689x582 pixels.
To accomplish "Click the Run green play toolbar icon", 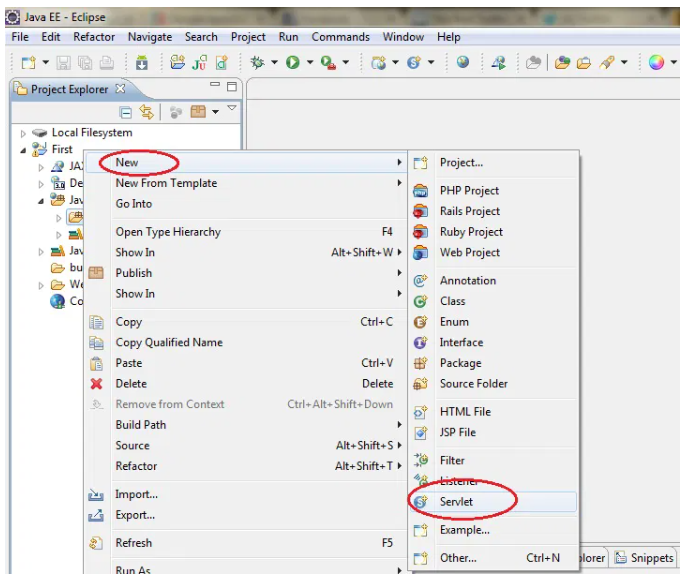I will (293, 62).
